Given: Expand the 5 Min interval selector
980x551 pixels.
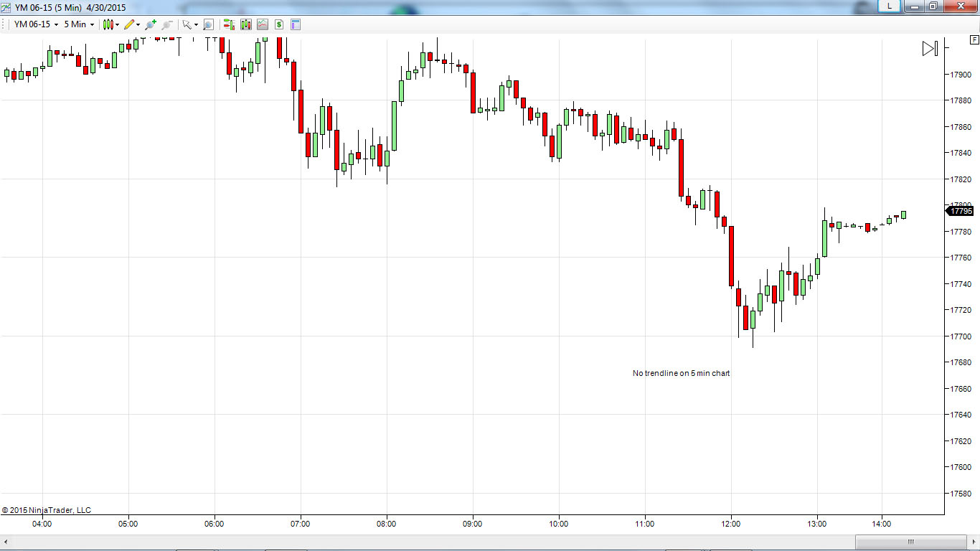Looking at the screenshot, I should pos(79,24).
